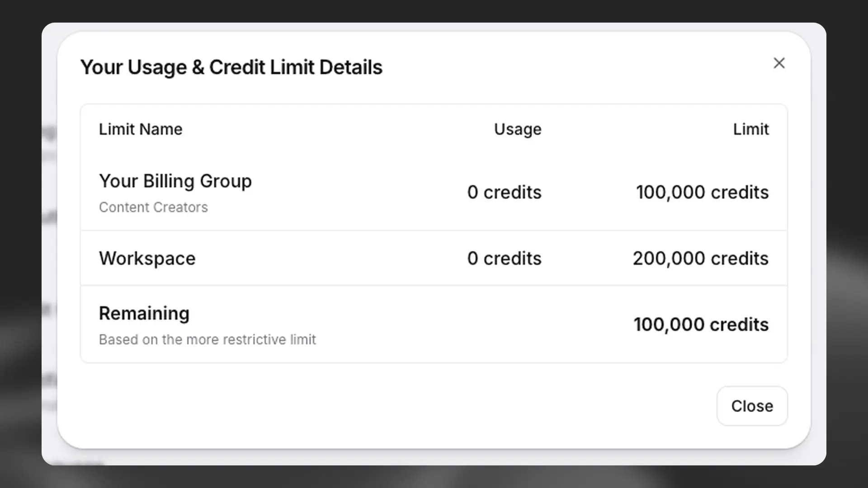The height and width of the screenshot is (488, 868).
Task: Click the Limit Name column header
Action: tap(140, 129)
